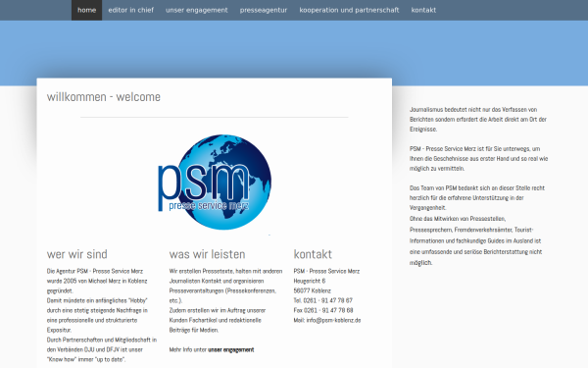Click the kontakt column heading
The width and height of the screenshot is (588, 368).
coord(313,254)
